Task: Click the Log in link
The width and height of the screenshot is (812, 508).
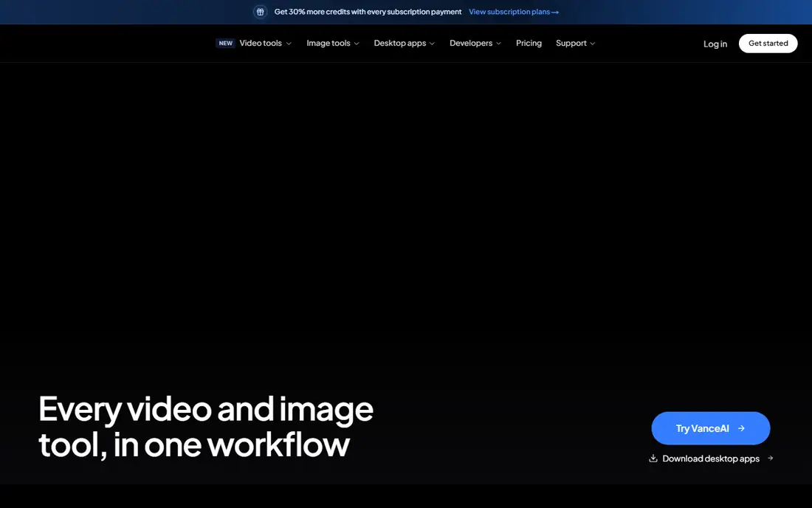Action: 715,44
